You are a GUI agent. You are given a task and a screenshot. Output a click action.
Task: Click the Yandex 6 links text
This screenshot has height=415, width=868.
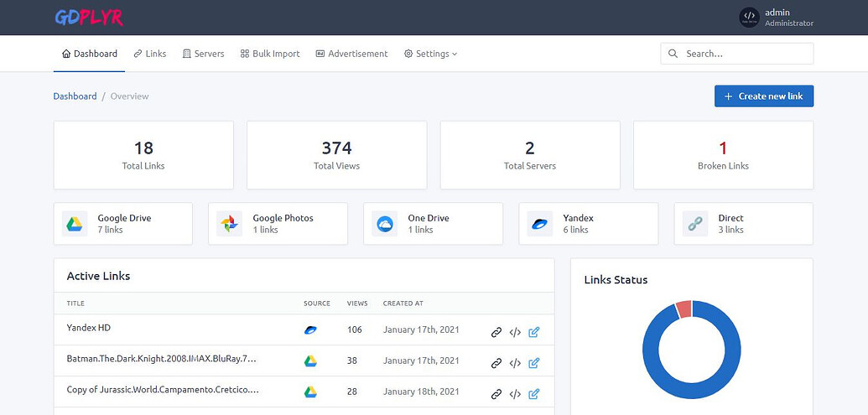[x=578, y=224]
